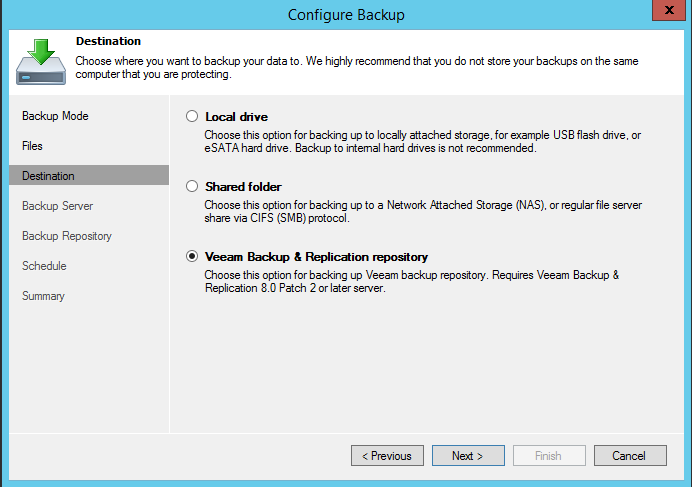Select the Shared folder radio button
The width and height of the screenshot is (692, 487).
(x=192, y=186)
